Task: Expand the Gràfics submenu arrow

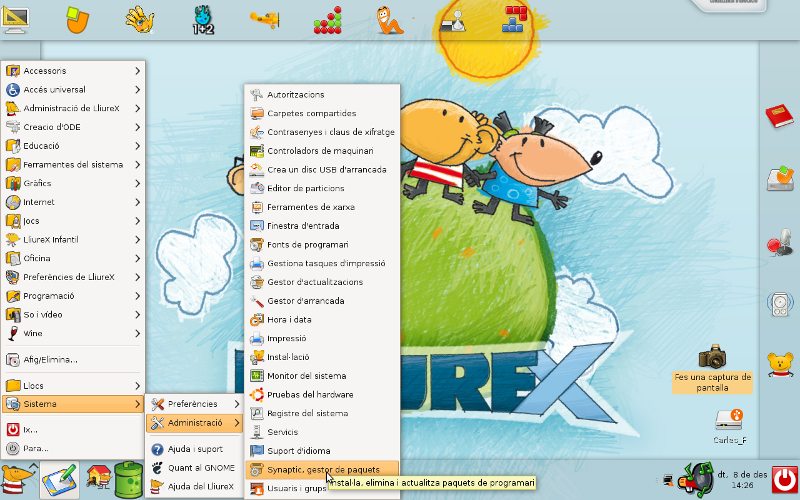Action: [137, 183]
